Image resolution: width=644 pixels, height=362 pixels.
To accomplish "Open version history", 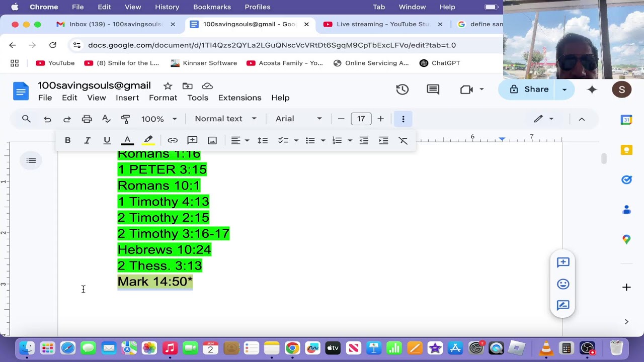I will [x=402, y=89].
